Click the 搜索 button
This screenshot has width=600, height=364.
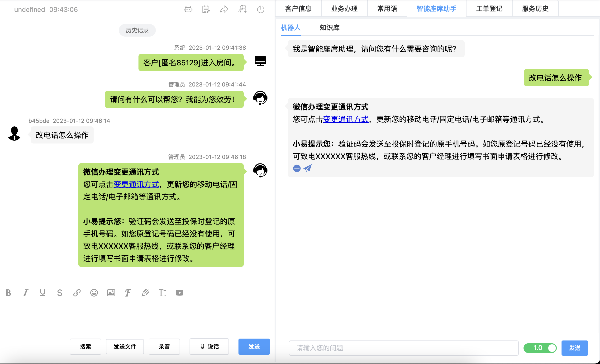86,346
